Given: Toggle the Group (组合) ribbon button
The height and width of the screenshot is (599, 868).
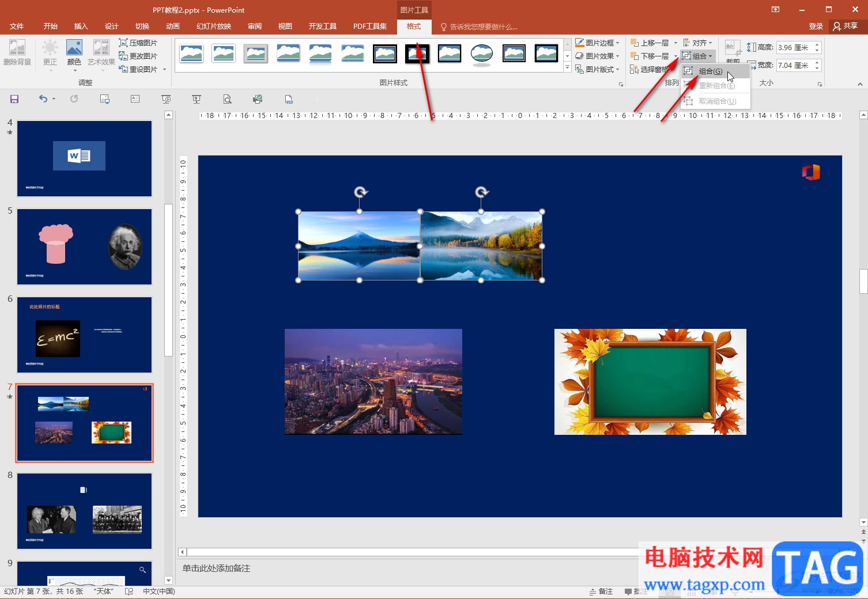Looking at the screenshot, I should (x=698, y=56).
